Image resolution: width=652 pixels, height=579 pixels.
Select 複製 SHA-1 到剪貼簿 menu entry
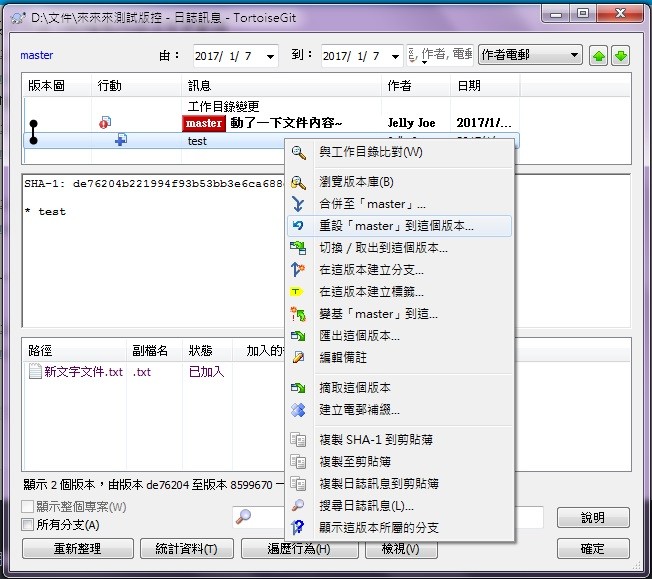click(x=400, y=440)
